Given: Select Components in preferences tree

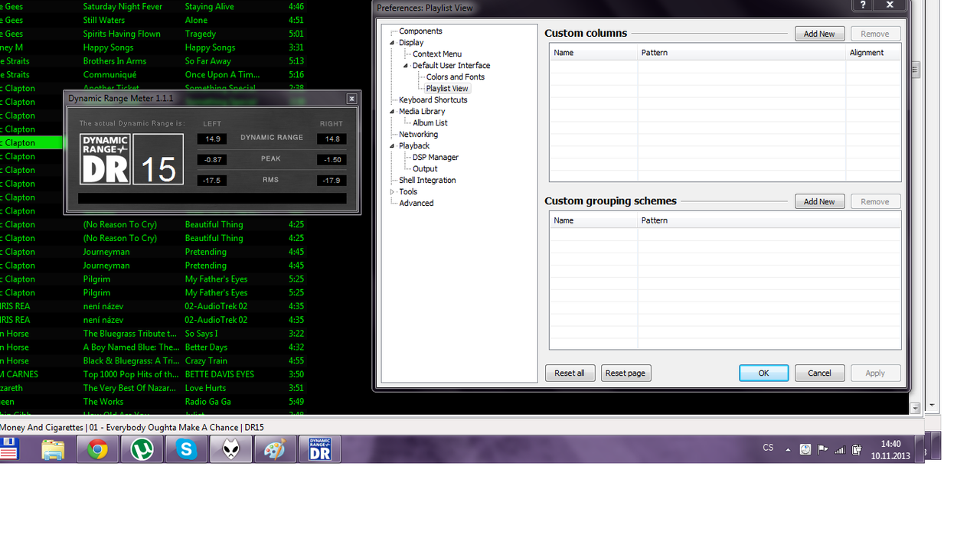Looking at the screenshot, I should coord(420,31).
